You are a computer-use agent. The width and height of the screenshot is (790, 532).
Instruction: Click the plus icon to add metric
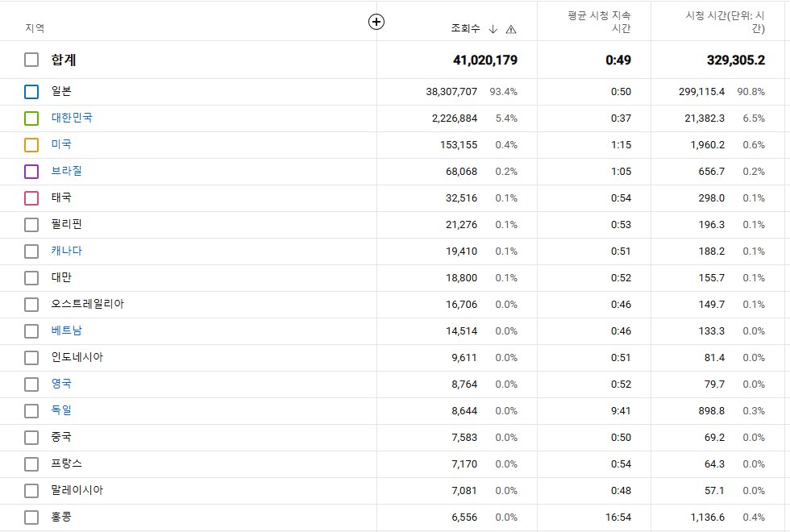[x=376, y=22]
